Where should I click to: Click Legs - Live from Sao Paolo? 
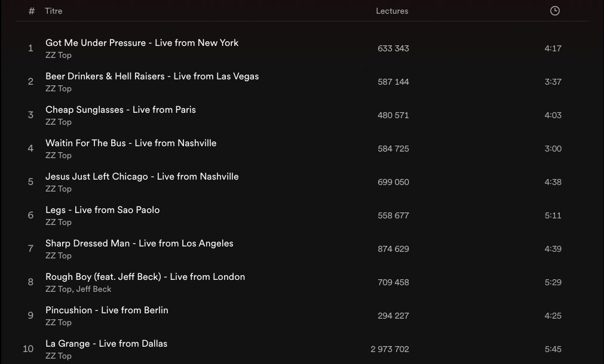coord(102,210)
